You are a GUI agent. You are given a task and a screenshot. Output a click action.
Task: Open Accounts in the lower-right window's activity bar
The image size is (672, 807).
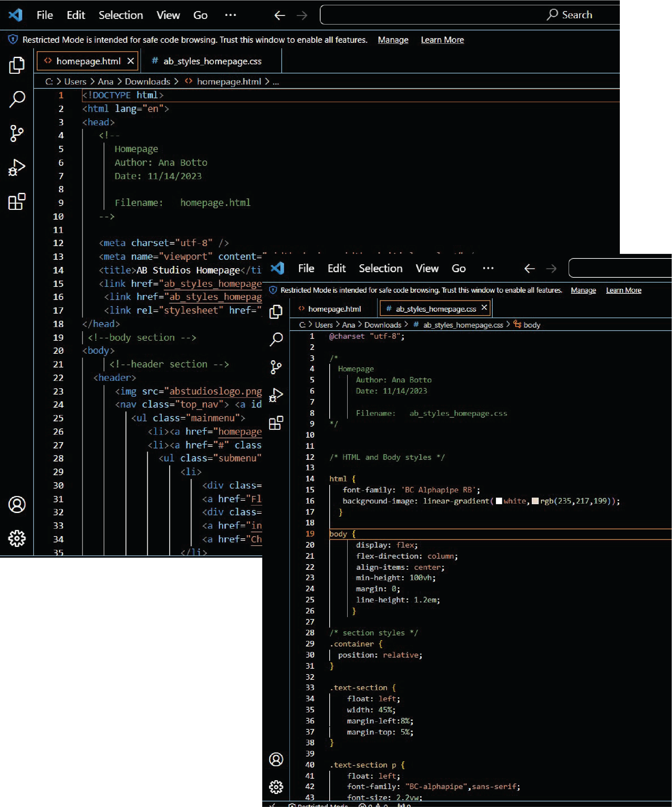coord(276,759)
